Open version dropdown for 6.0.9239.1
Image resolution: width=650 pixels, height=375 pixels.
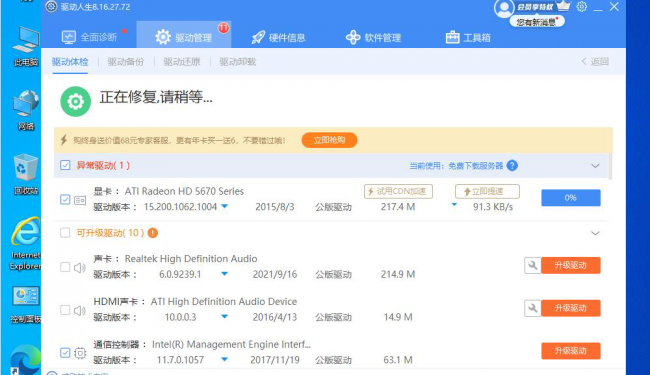click(224, 273)
